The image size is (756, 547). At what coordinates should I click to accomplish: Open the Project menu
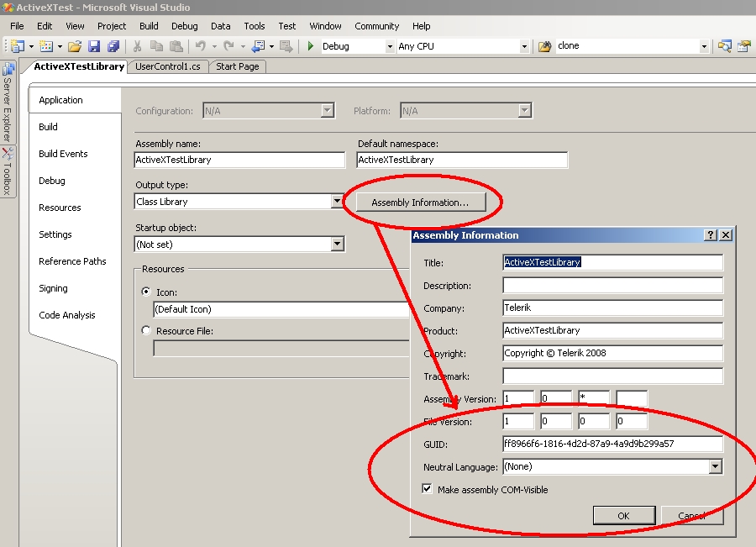tap(112, 26)
